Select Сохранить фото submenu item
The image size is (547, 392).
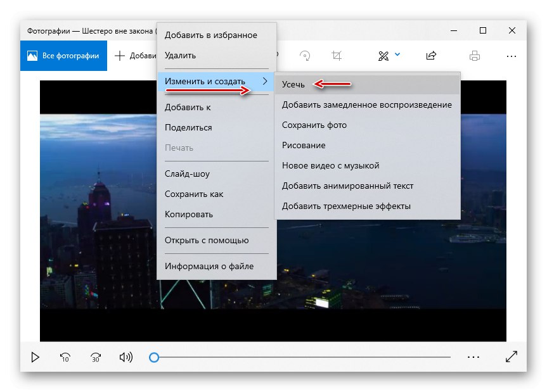(x=368, y=125)
